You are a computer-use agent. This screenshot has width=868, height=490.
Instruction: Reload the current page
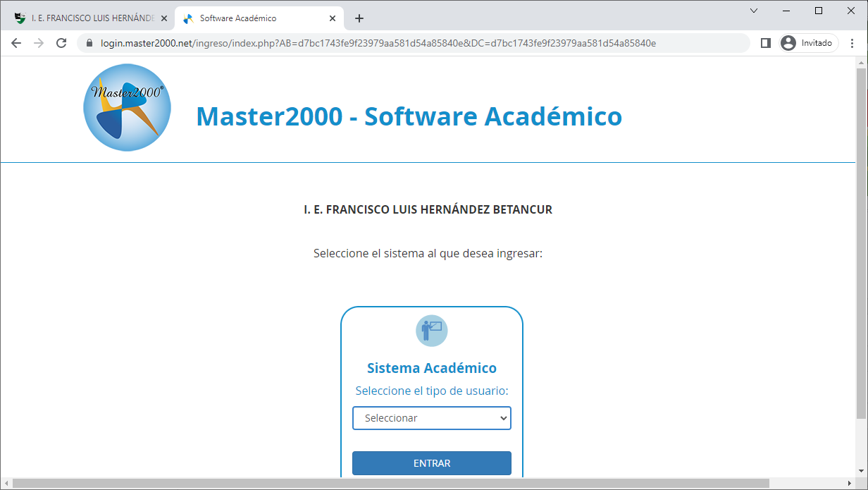61,43
